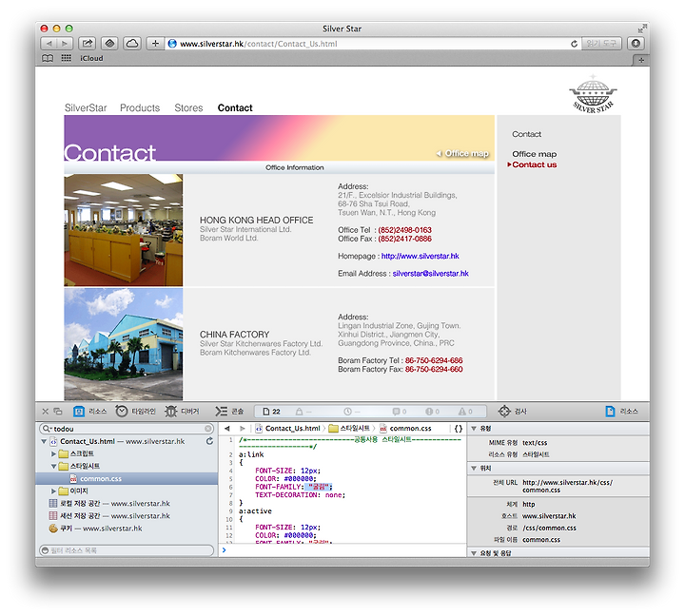685x616 pixels.
Task: Reload the page via address bar icon
Action: coord(574,44)
